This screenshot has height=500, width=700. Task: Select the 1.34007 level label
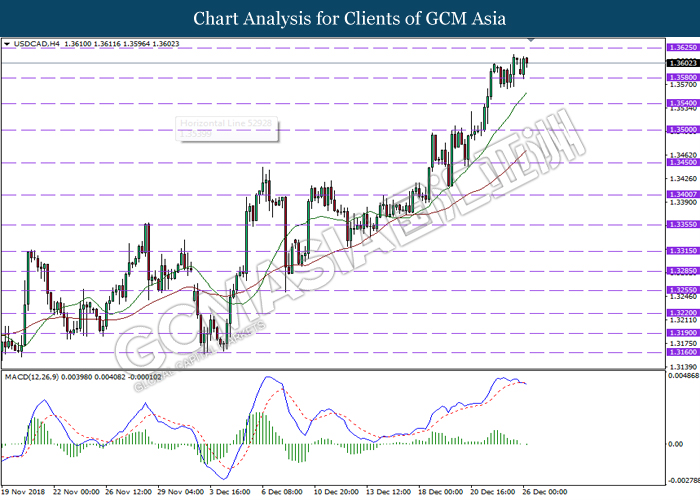[x=683, y=195]
